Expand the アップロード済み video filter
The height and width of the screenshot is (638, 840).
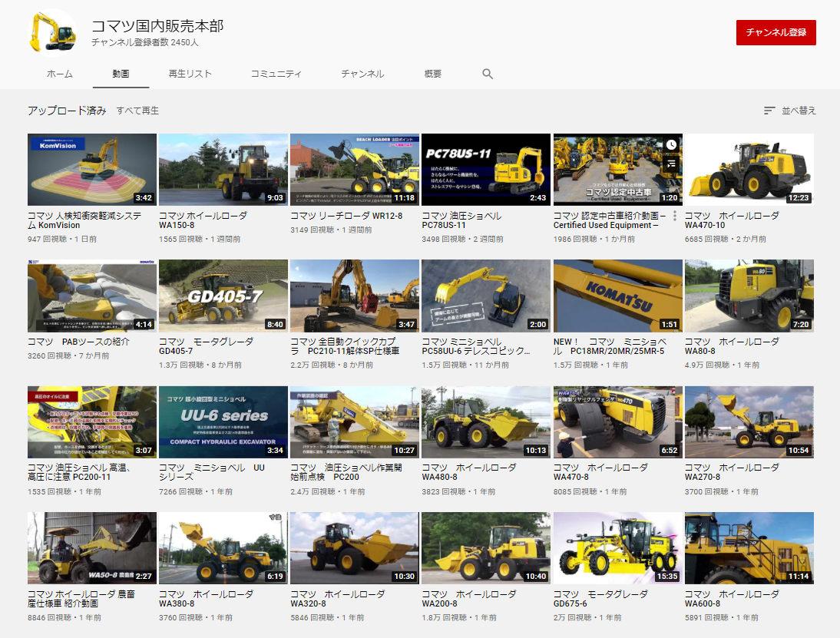pos(67,111)
